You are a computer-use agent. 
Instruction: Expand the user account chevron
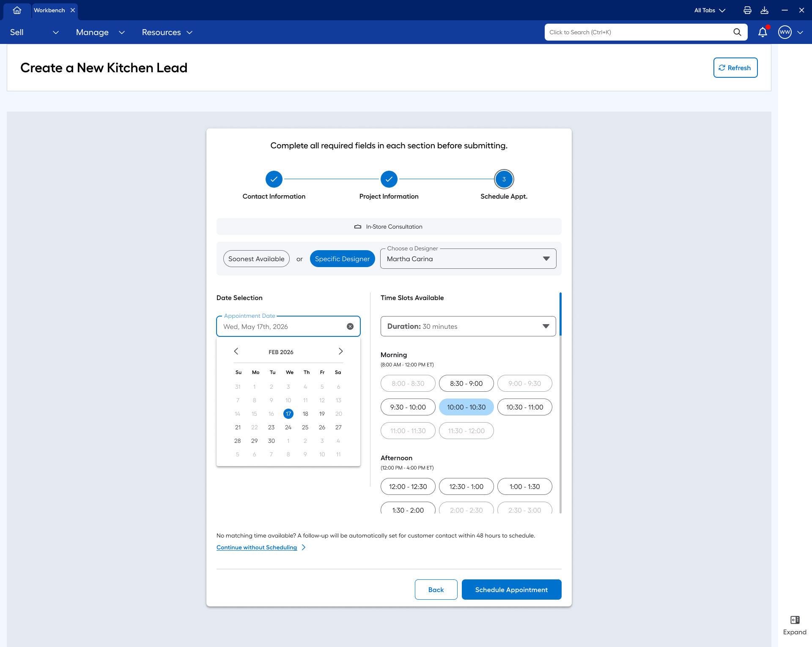[x=800, y=32]
